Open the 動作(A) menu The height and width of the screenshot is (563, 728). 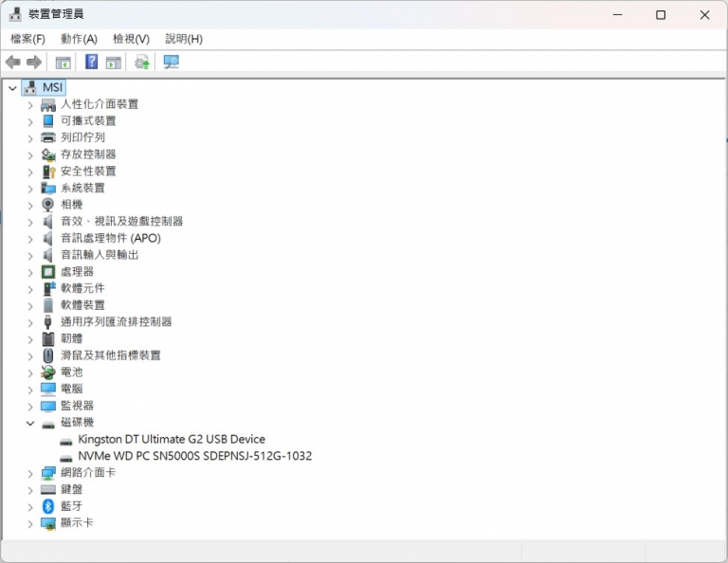tap(79, 39)
